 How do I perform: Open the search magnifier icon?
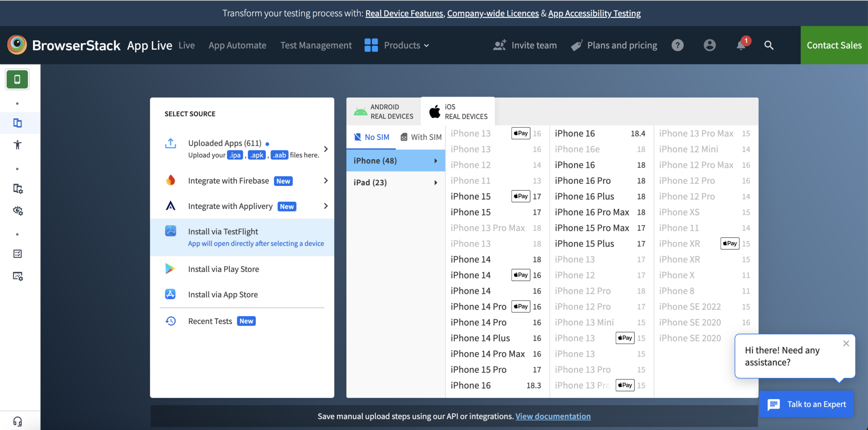769,45
